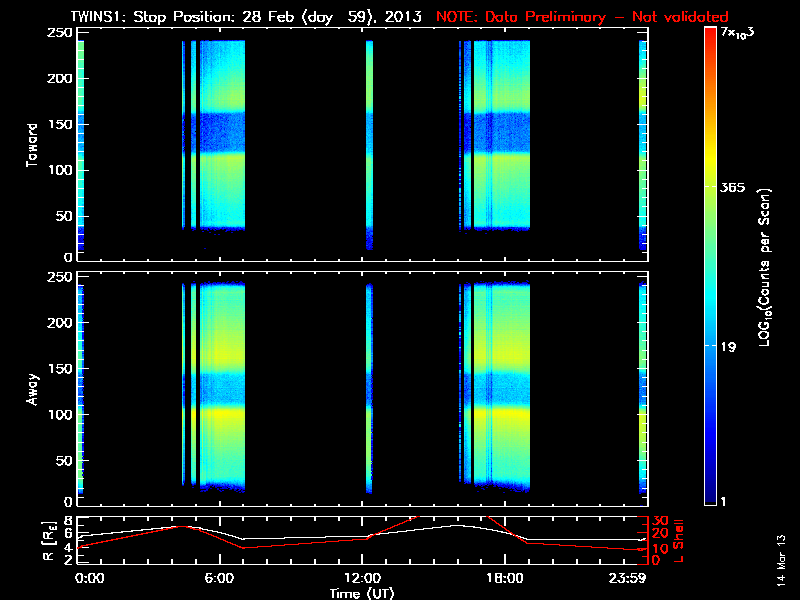Screen dimensions: 800x600
Task: Click the red Data Preliminary note
Action: (x=582, y=17)
